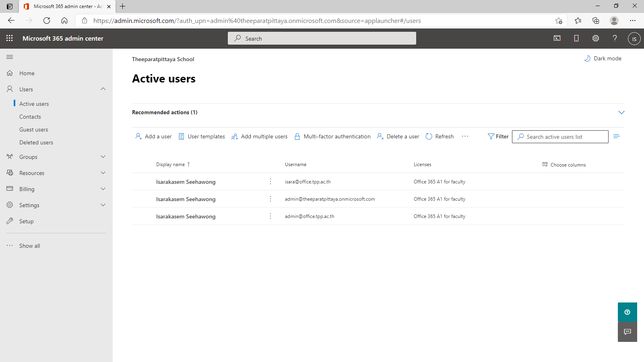Open the Filter options

click(x=498, y=136)
